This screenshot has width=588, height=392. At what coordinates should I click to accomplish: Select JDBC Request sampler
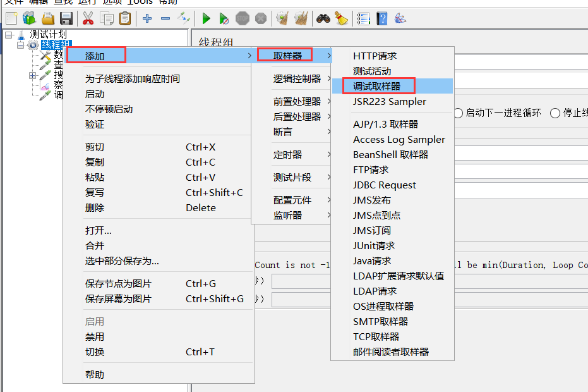tap(392, 185)
